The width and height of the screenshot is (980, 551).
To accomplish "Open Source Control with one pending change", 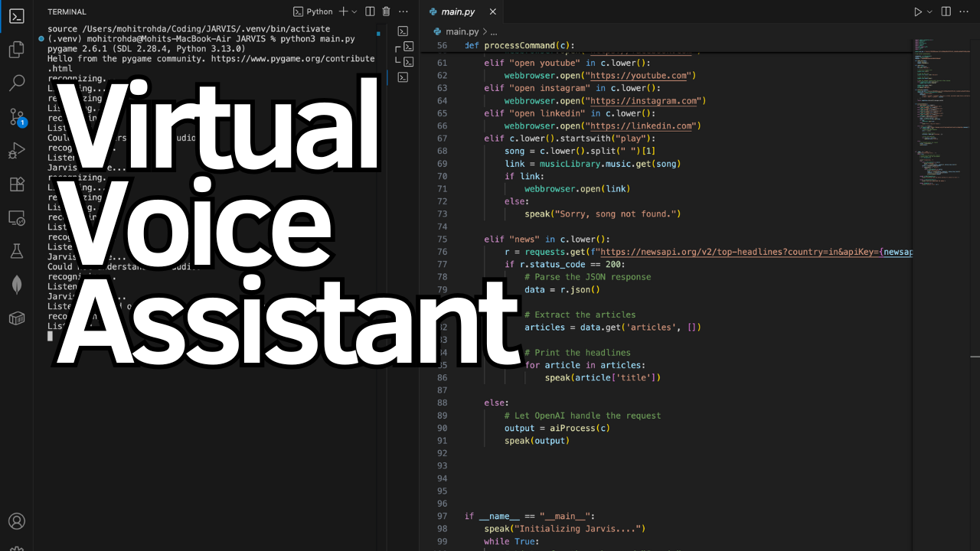I will coord(16,117).
